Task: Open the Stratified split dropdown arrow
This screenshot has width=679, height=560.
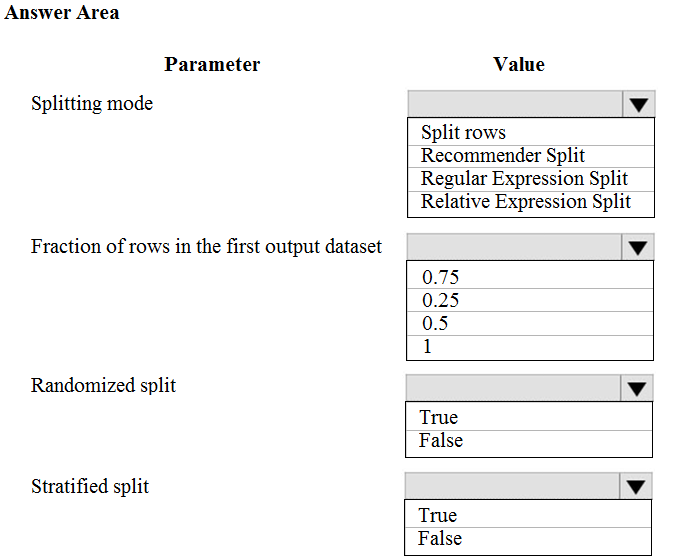Action: point(636,486)
